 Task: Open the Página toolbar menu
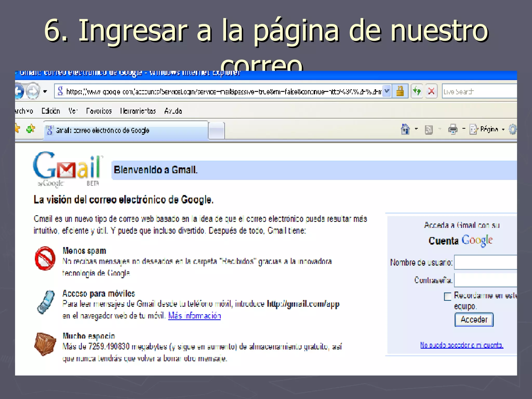[x=487, y=129]
